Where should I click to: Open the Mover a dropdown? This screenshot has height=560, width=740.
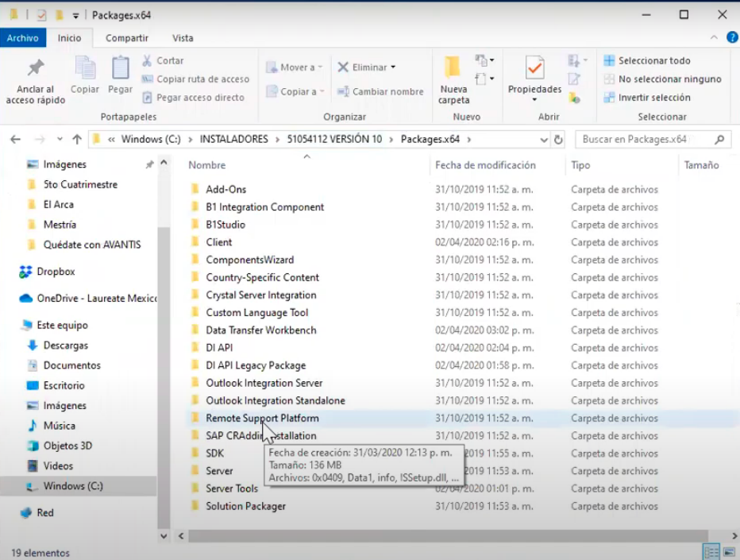click(295, 68)
